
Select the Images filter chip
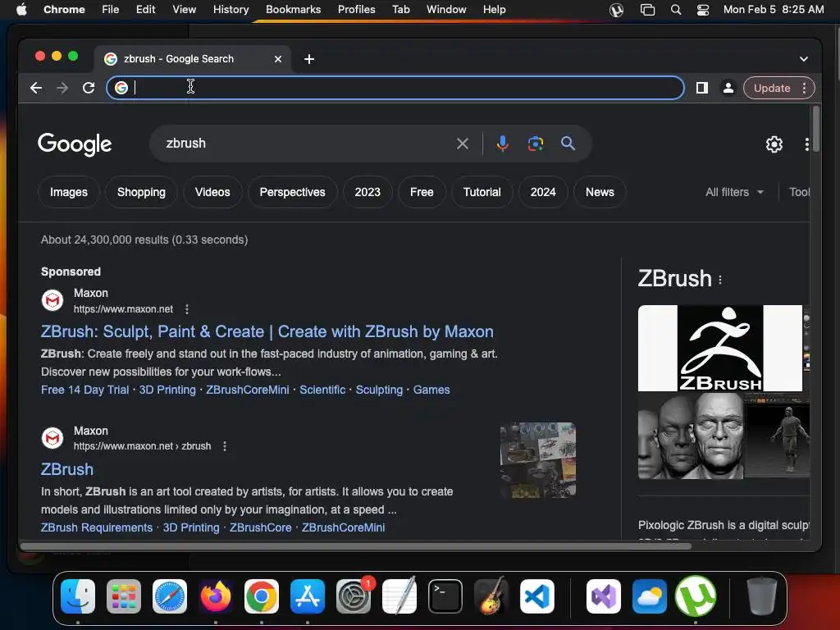pos(69,192)
